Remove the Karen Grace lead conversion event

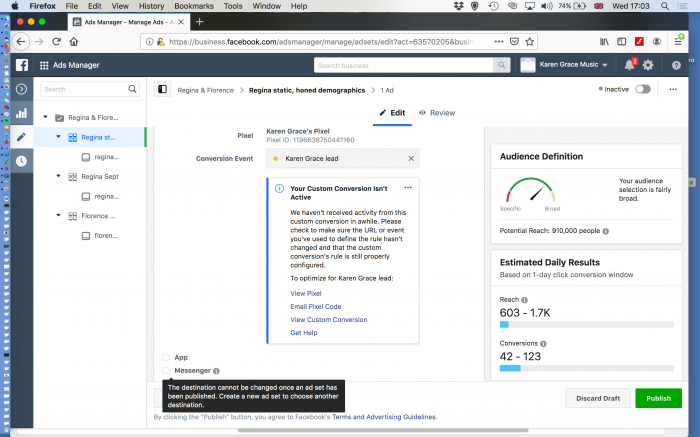point(411,158)
